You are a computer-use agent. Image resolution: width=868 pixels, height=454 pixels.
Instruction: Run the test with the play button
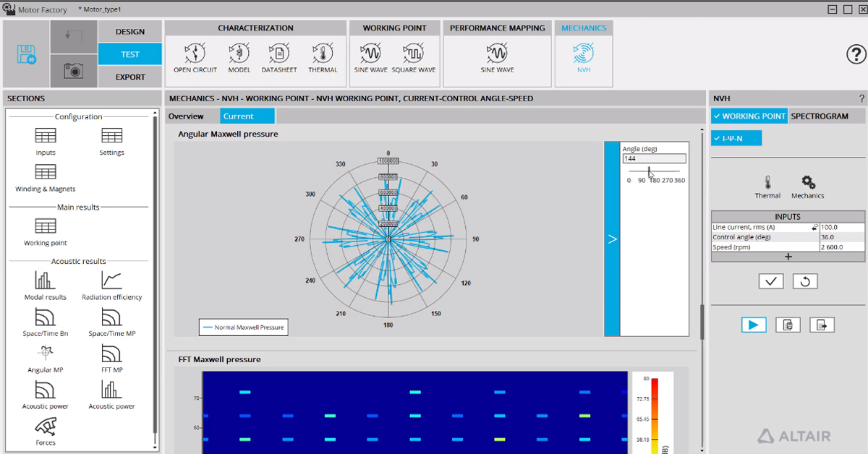coord(754,325)
